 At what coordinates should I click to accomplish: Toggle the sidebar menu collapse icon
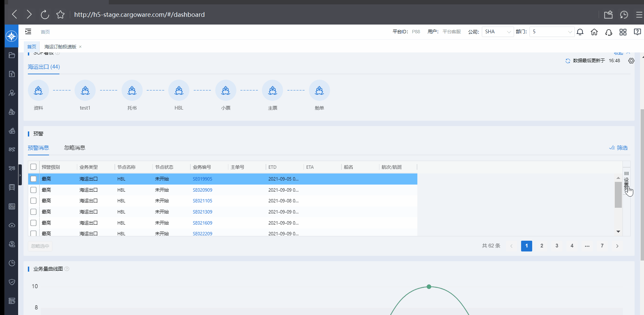pos(28,32)
